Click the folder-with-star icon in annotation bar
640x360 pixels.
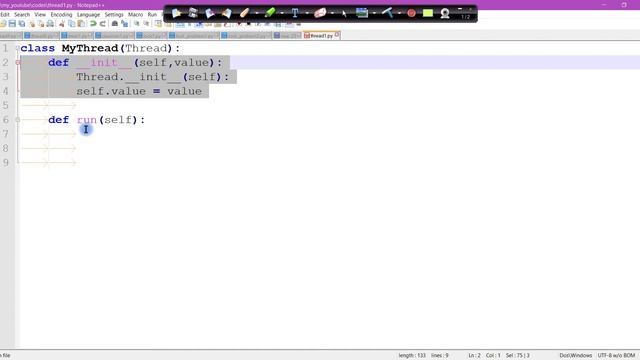(176, 13)
